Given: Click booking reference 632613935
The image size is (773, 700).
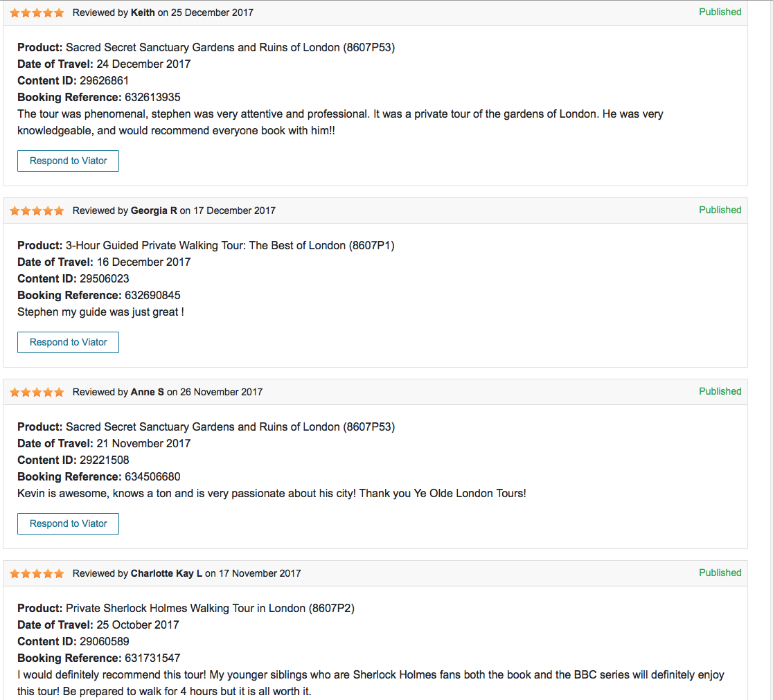Looking at the screenshot, I should tap(152, 97).
